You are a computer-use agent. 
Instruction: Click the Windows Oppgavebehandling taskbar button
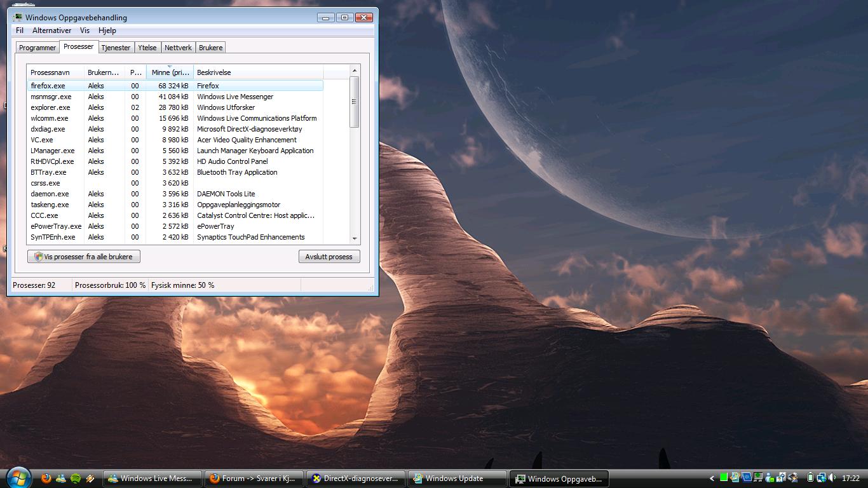tap(559, 478)
